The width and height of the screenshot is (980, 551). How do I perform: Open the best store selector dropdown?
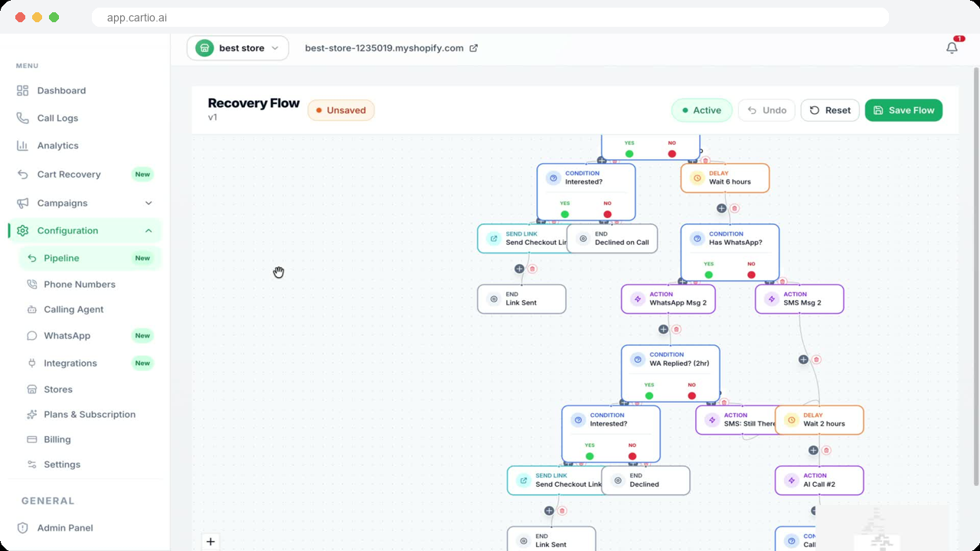238,48
